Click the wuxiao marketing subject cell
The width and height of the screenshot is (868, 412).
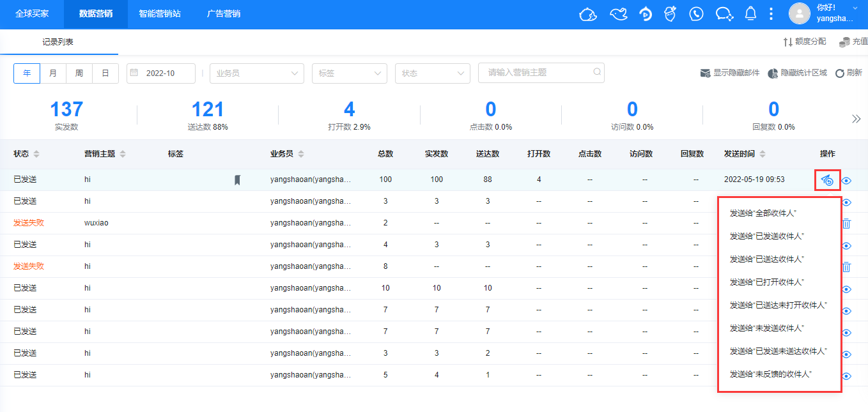97,224
